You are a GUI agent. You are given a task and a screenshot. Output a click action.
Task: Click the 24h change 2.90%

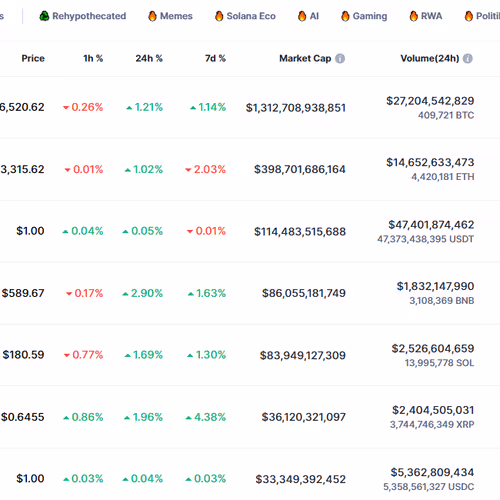pyautogui.click(x=143, y=293)
